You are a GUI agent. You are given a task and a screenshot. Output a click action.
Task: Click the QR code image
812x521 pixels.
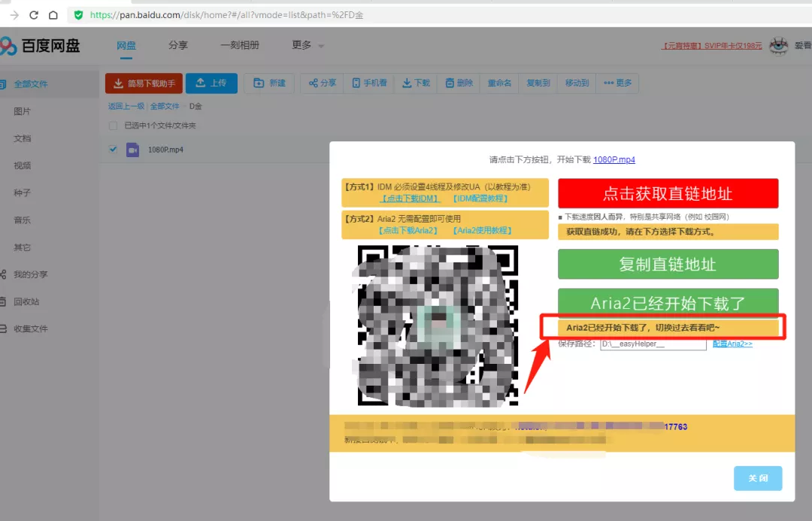click(438, 326)
